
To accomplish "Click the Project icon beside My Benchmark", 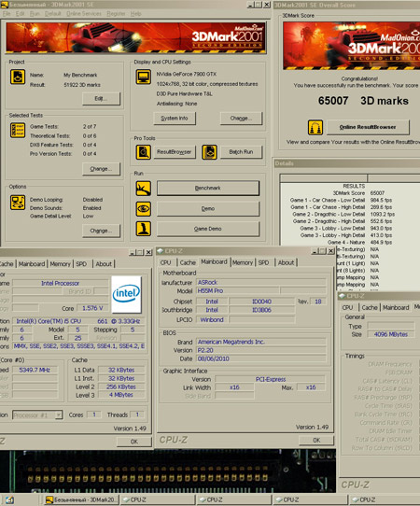I will (18, 77).
